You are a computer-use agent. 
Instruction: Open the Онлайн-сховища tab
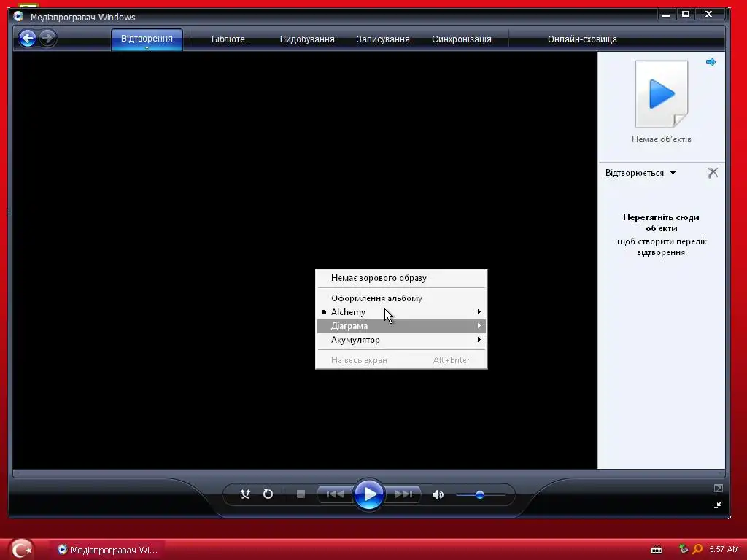(x=582, y=39)
